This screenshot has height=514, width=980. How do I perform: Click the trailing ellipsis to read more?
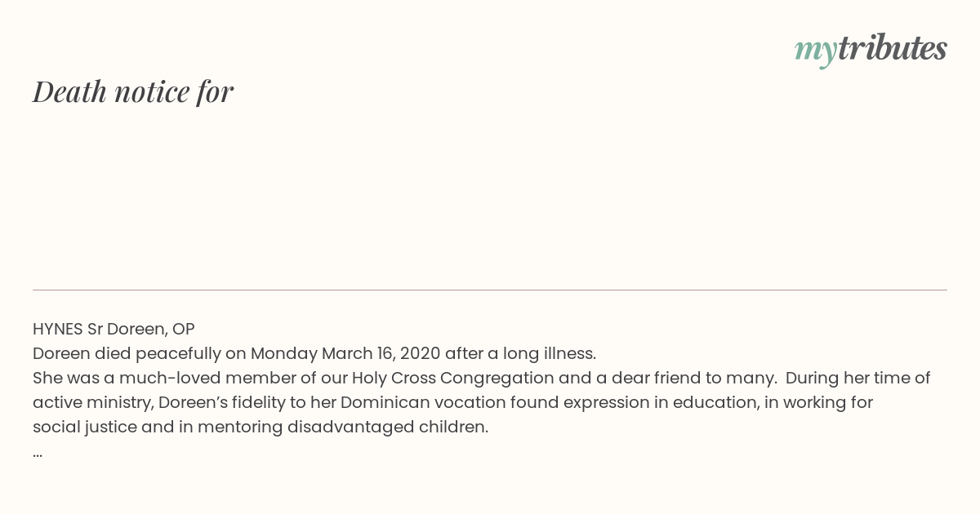pyautogui.click(x=38, y=454)
